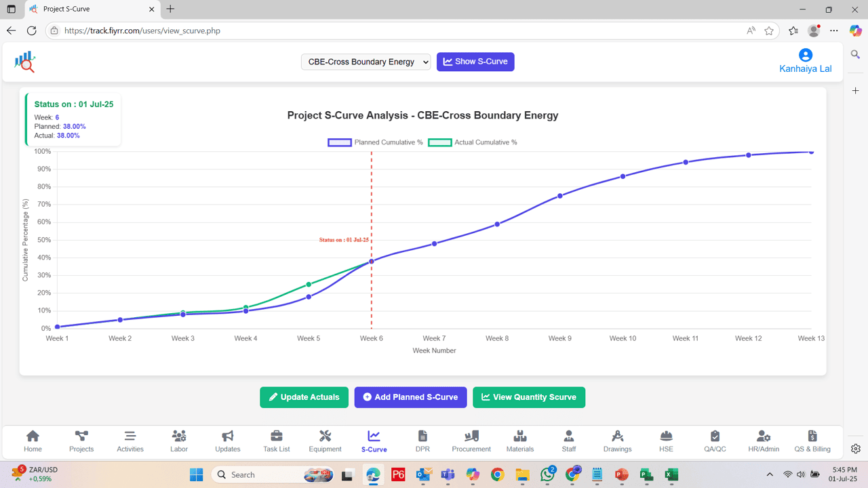Click the Drawings icon
The height and width of the screenshot is (488, 868).
click(x=617, y=441)
